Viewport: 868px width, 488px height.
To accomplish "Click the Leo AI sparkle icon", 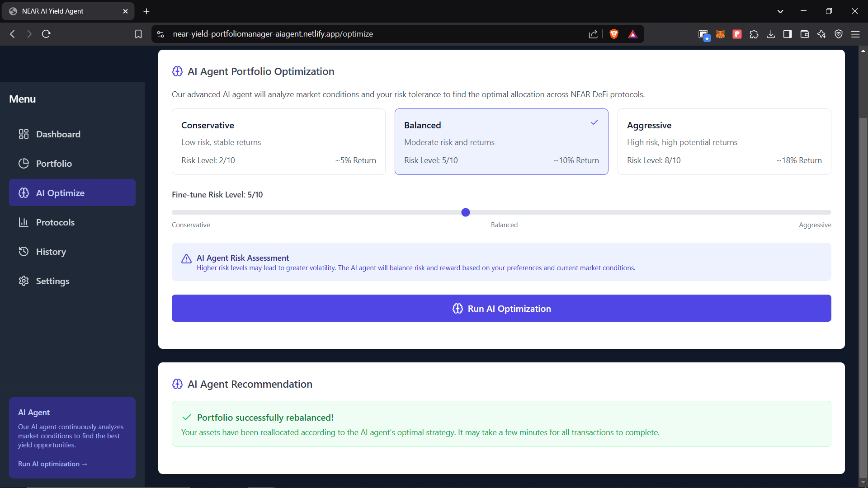I will (821, 34).
